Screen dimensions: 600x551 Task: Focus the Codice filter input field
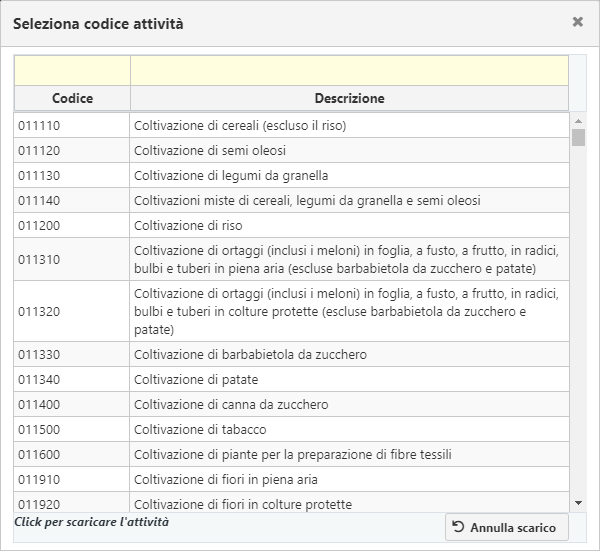72,70
